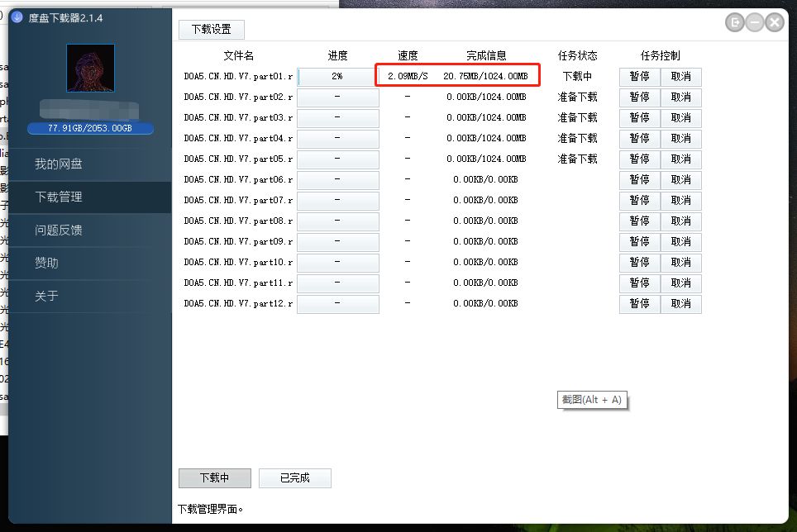Click the minimize circle icon at top right
The width and height of the screenshot is (797, 532).
pos(755,22)
